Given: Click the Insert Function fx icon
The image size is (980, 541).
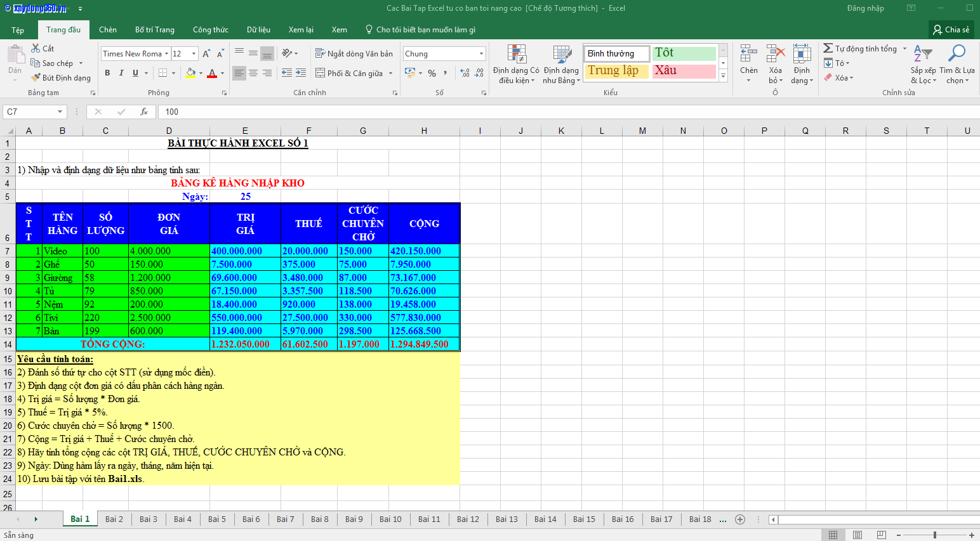Looking at the screenshot, I should coord(144,112).
